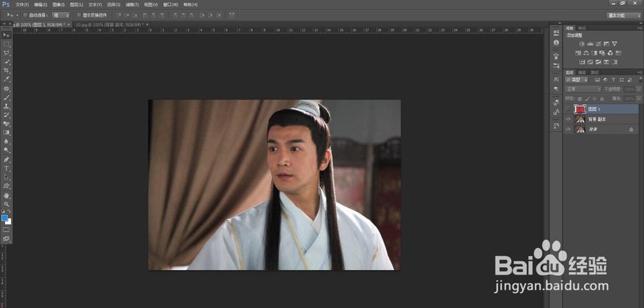Select the Eyedropper tool
Screen dimensions: 644x308
coord(6,79)
